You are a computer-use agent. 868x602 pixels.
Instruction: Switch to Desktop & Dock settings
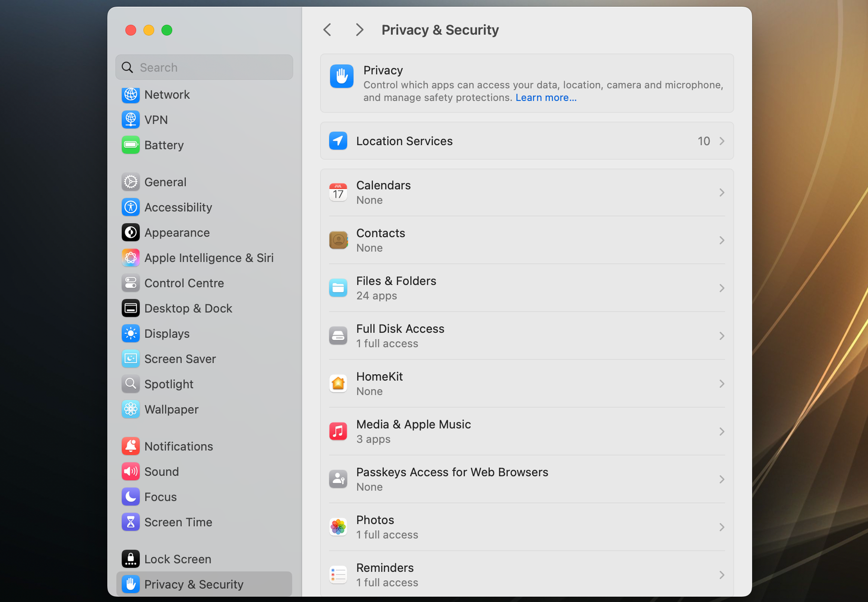tap(188, 308)
